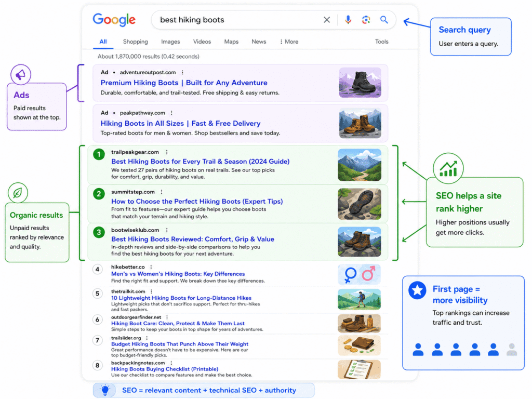The width and height of the screenshot is (532, 399).
Task: Click the black boot ad thumbnail
Action: (360, 83)
